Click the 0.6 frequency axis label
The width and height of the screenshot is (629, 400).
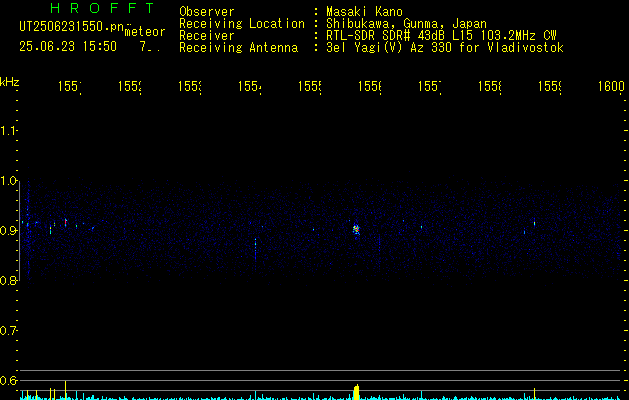point(8,380)
